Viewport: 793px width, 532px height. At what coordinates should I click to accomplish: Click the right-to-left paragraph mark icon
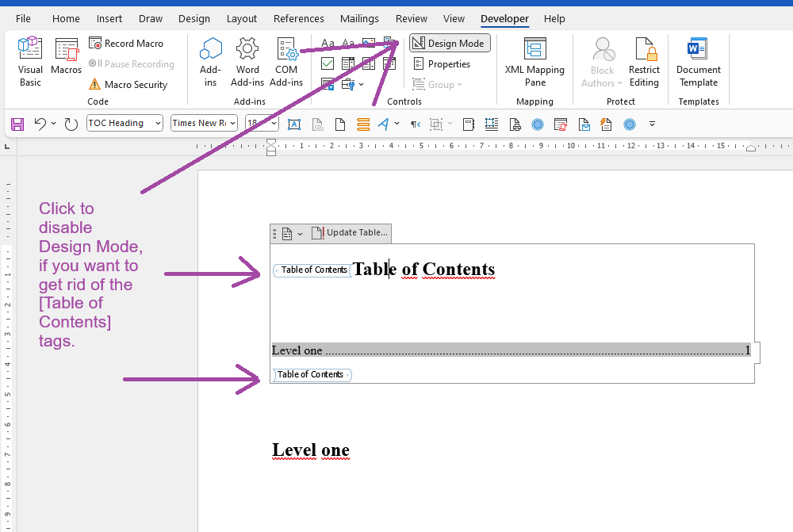coord(416,124)
